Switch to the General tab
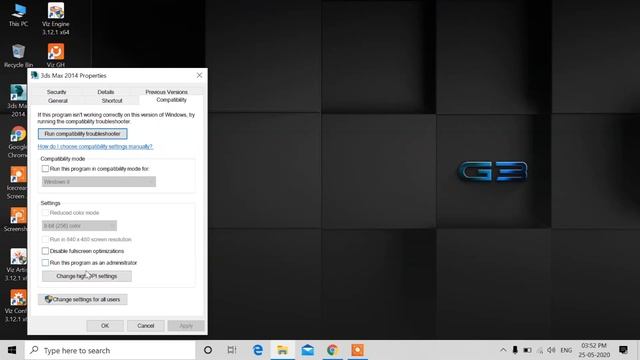The width and height of the screenshot is (640, 360). [x=58, y=100]
